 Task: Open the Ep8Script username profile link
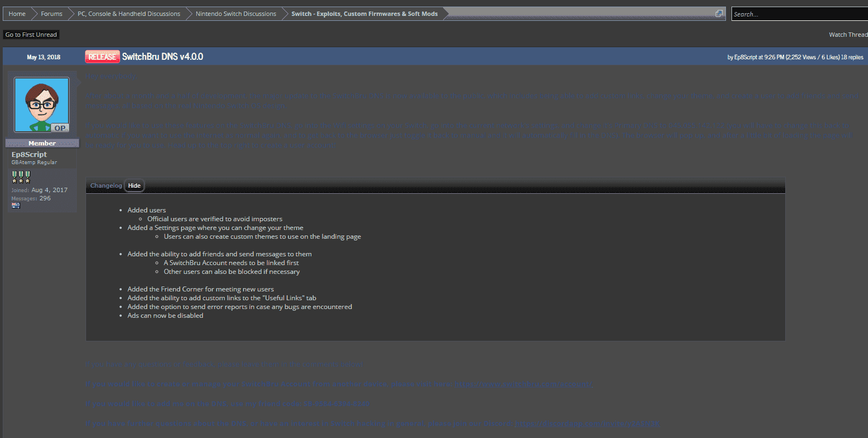(x=29, y=154)
